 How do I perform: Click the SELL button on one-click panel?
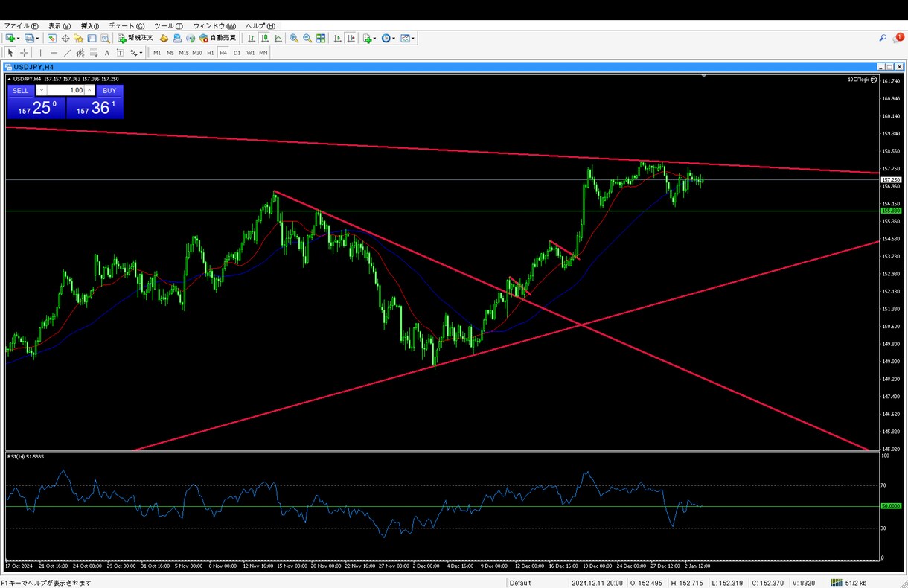tap(20, 91)
